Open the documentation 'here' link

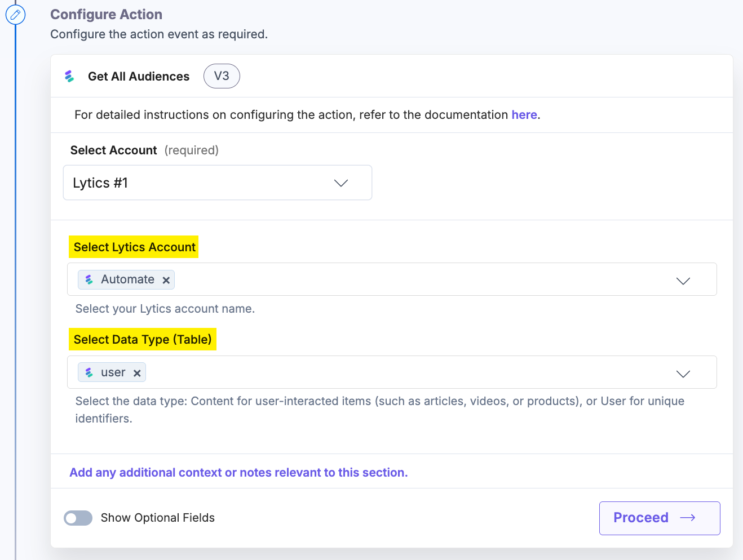coord(524,115)
